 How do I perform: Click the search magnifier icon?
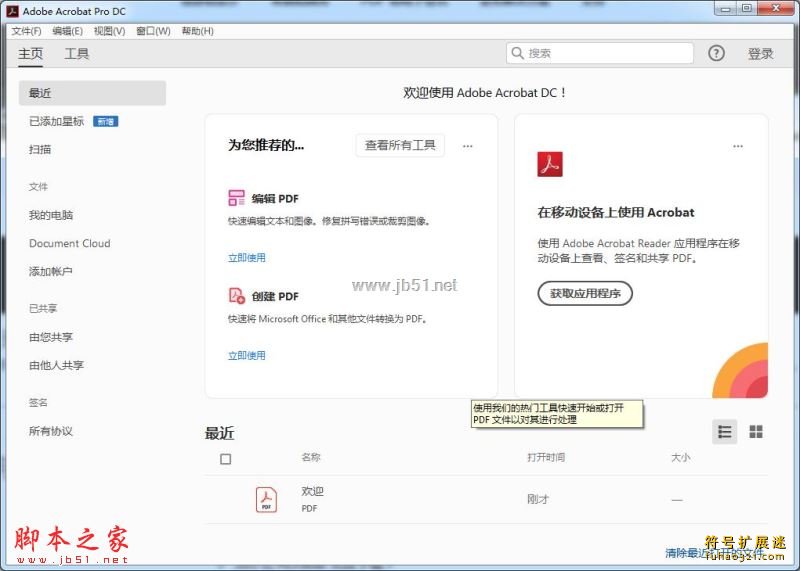tap(517, 53)
